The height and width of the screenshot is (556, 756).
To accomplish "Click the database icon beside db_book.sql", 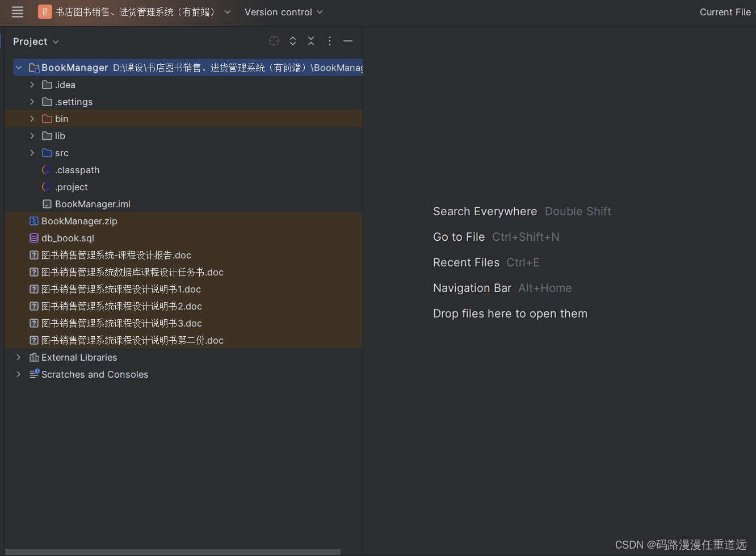I will 33,238.
